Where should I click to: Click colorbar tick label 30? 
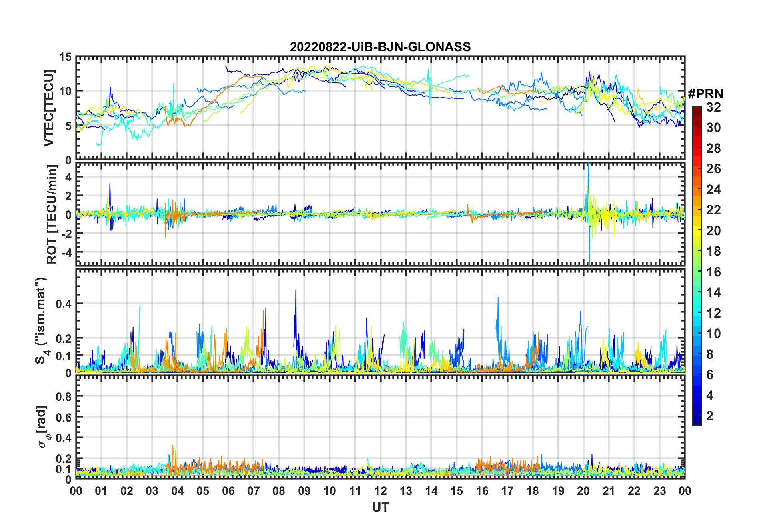pos(713,128)
